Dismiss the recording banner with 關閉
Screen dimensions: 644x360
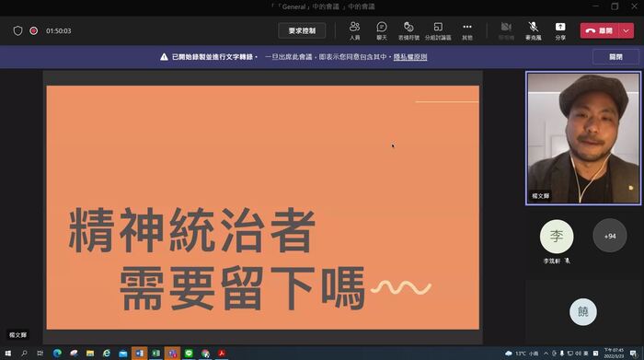(x=615, y=57)
